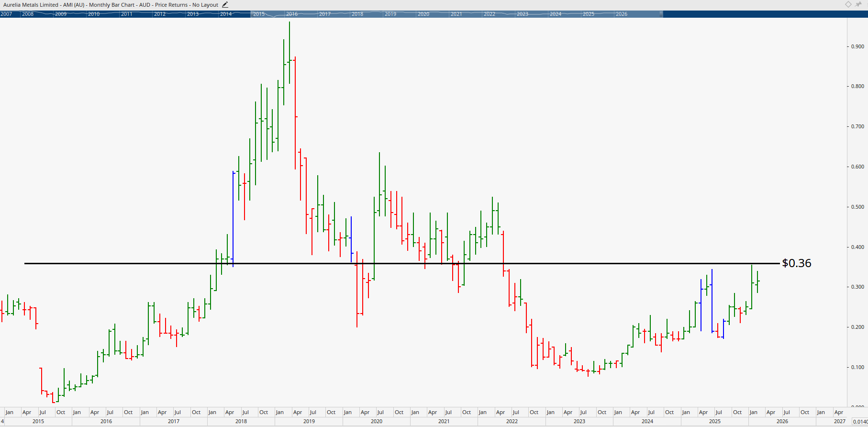Toggle the pin icon at top right
Viewport: 868px width, 427px height.
click(858, 4)
